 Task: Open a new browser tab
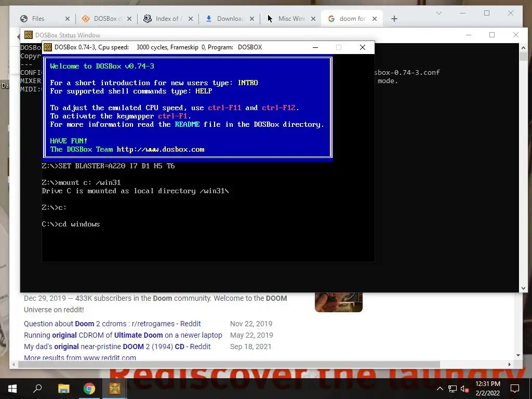click(x=394, y=19)
